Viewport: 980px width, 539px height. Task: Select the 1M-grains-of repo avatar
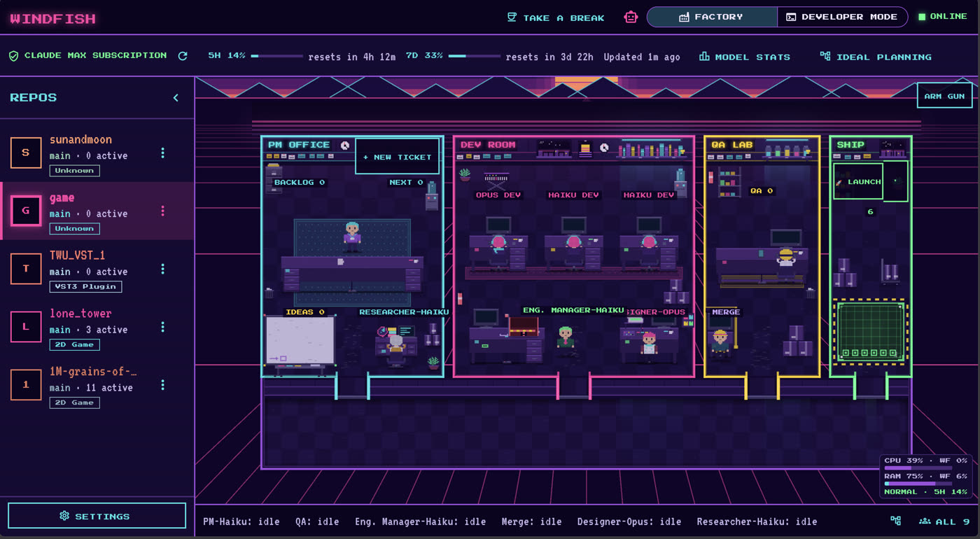[26, 385]
